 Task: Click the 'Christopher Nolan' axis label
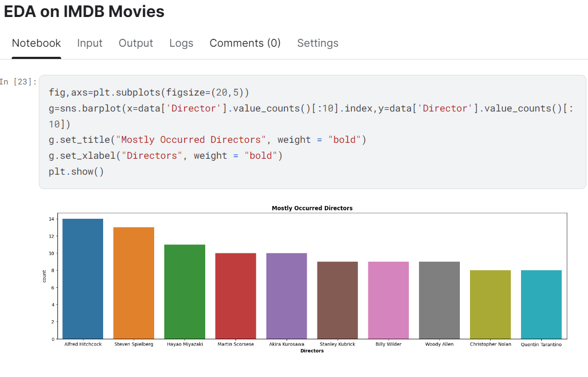tap(491, 344)
